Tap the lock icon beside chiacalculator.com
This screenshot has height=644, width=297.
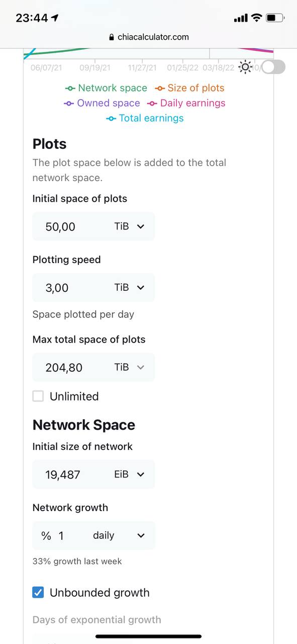click(112, 37)
